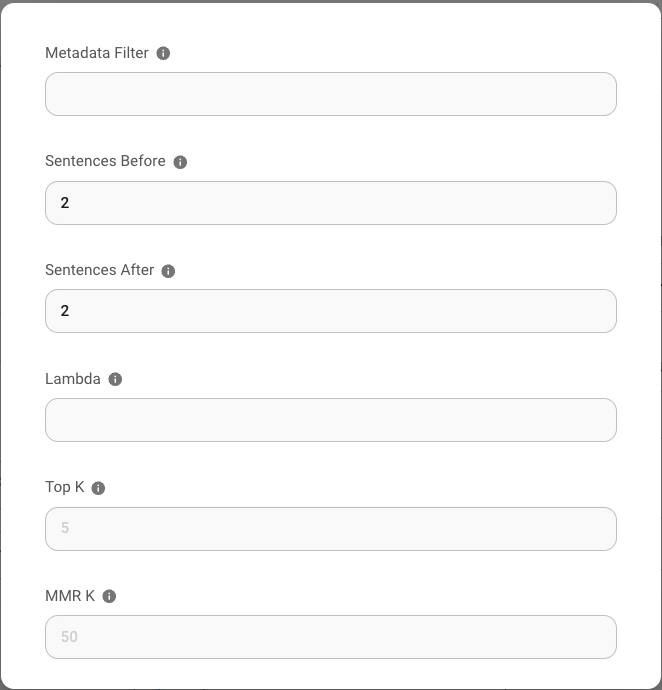The height and width of the screenshot is (690, 662).
Task: Click the Metadata Filter label text
Action: point(97,53)
